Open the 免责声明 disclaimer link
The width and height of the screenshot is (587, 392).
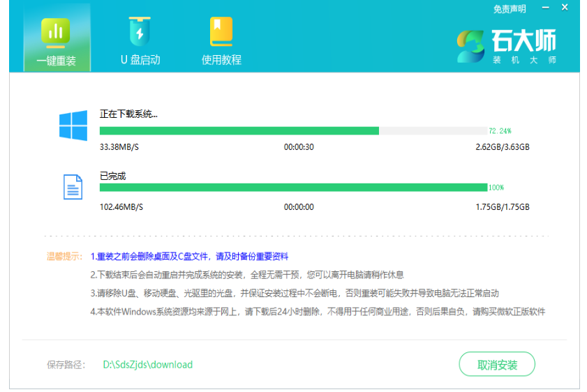tap(510, 9)
